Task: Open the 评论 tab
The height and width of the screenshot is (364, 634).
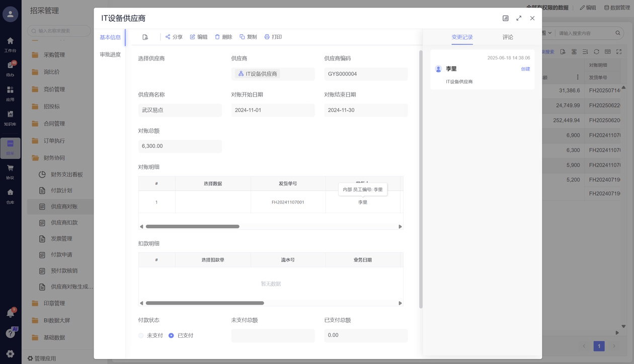Action: coord(508,37)
